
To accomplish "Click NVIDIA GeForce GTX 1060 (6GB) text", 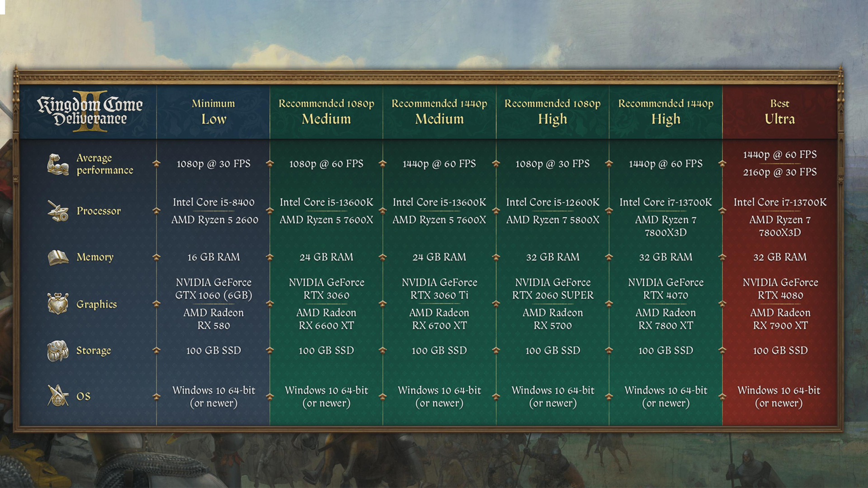I will pos(213,289).
